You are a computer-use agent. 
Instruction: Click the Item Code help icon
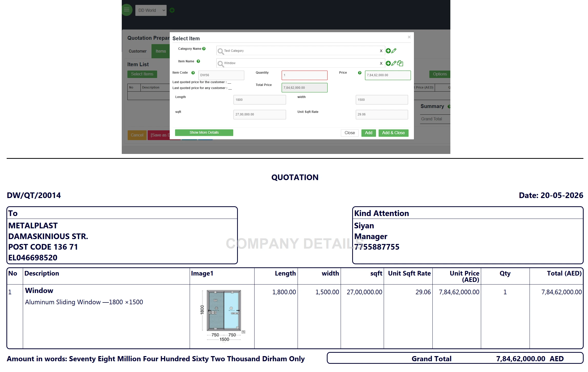coord(193,73)
